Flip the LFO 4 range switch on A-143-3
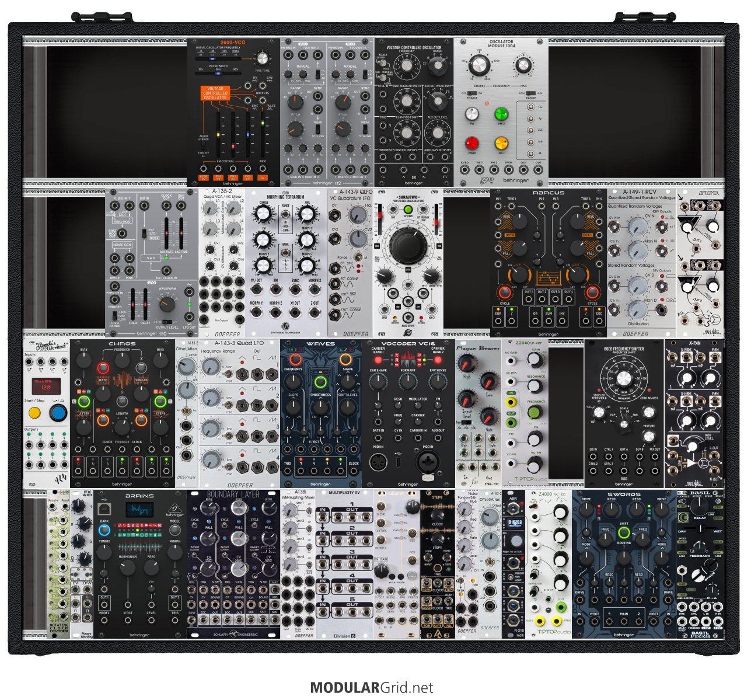Viewport: 744px width, 700px height. [230, 466]
